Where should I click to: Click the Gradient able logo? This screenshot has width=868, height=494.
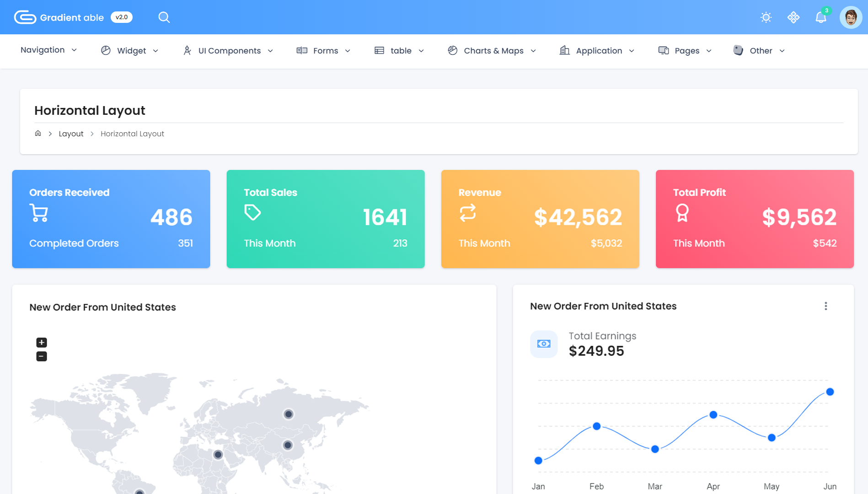coord(59,17)
